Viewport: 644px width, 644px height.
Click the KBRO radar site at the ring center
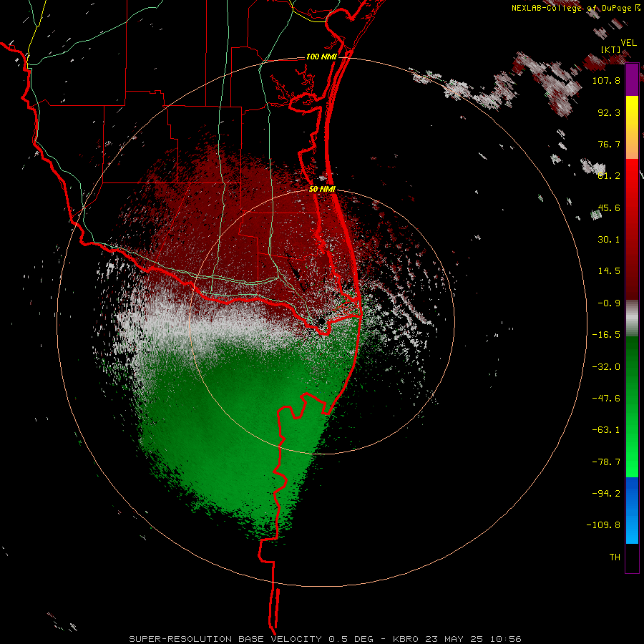click(321, 321)
